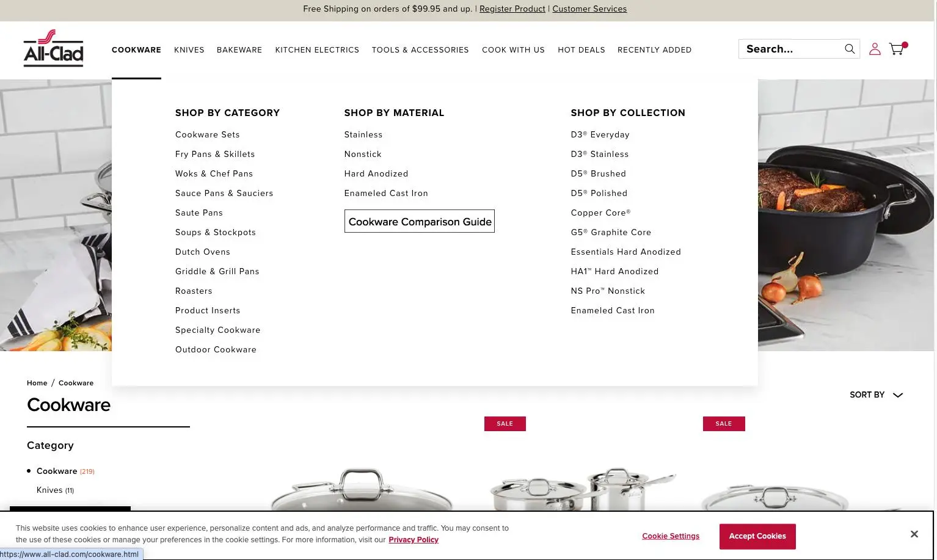The width and height of the screenshot is (937, 560).
Task: View the shopping cart icon
Action: point(896,49)
